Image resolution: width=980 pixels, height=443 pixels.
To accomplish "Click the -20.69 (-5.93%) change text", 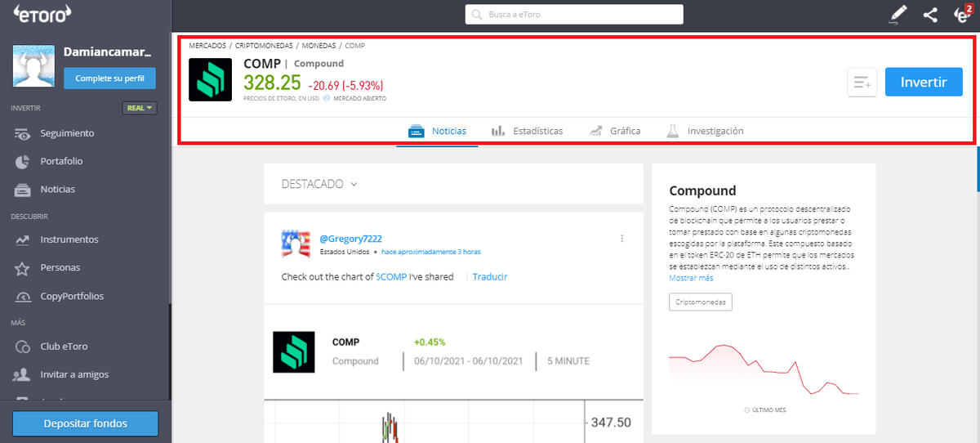I will pos(346,85).
